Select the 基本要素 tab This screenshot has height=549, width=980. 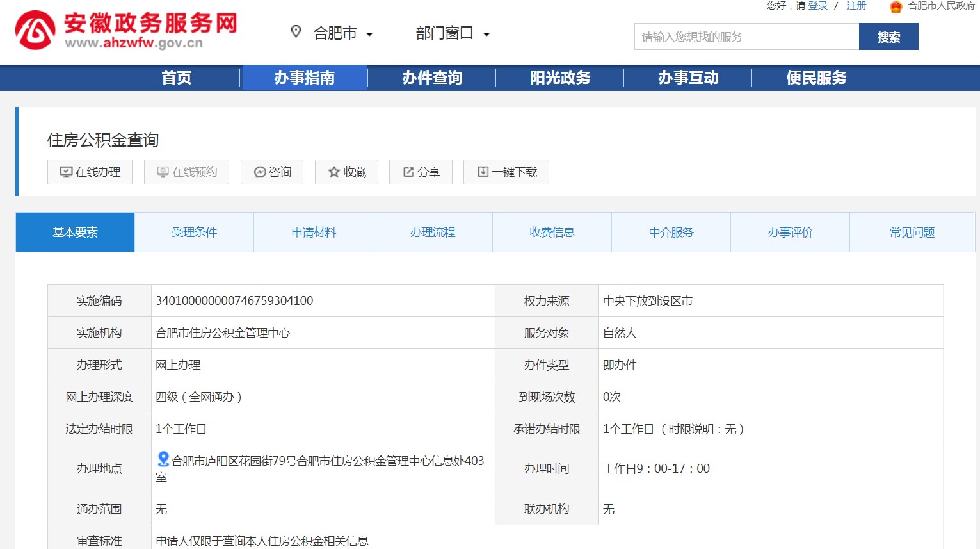tap(76, 232)
